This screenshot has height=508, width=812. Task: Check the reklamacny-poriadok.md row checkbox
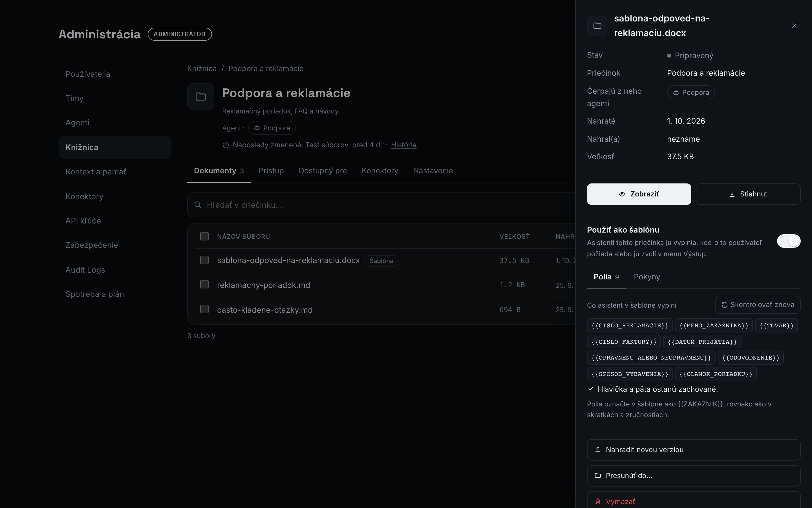click(x=204, y=284)
